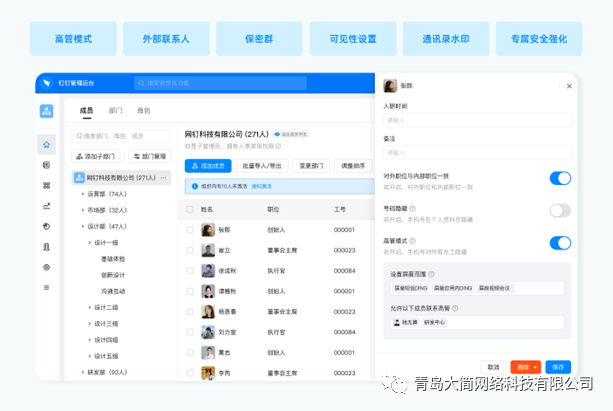Click the DingTalk logo in the blue header

tap(47, 83)
